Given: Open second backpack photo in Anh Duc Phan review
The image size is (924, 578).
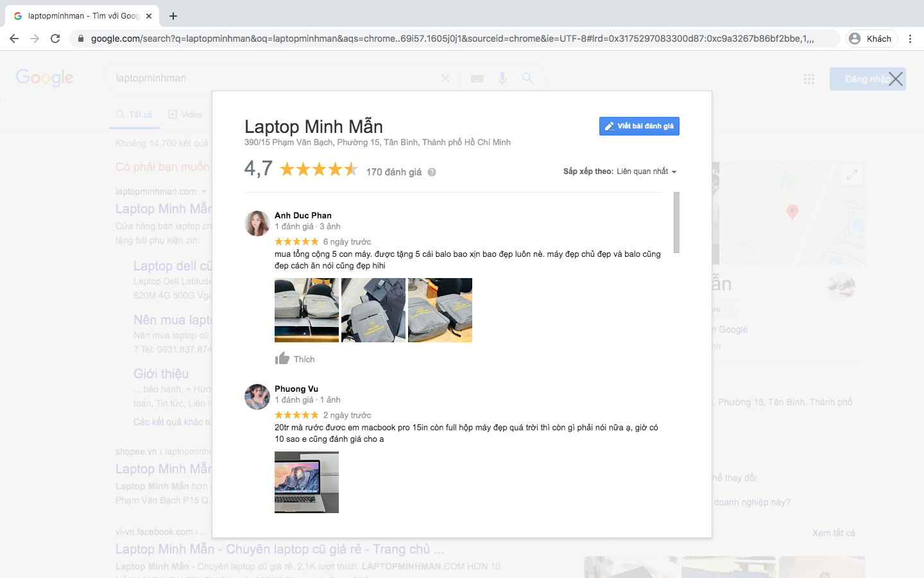Looking at the screenshot, I should pos(373,310).
